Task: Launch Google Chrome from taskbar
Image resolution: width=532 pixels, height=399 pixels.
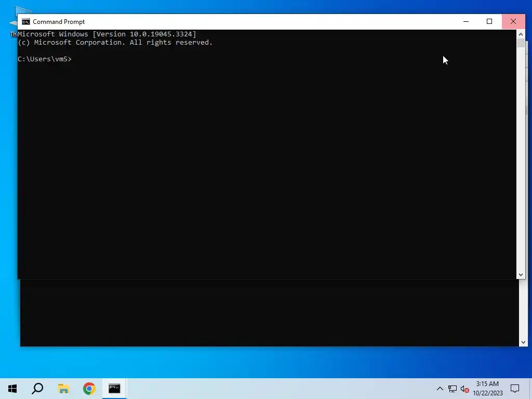Action: pos(89,389)
